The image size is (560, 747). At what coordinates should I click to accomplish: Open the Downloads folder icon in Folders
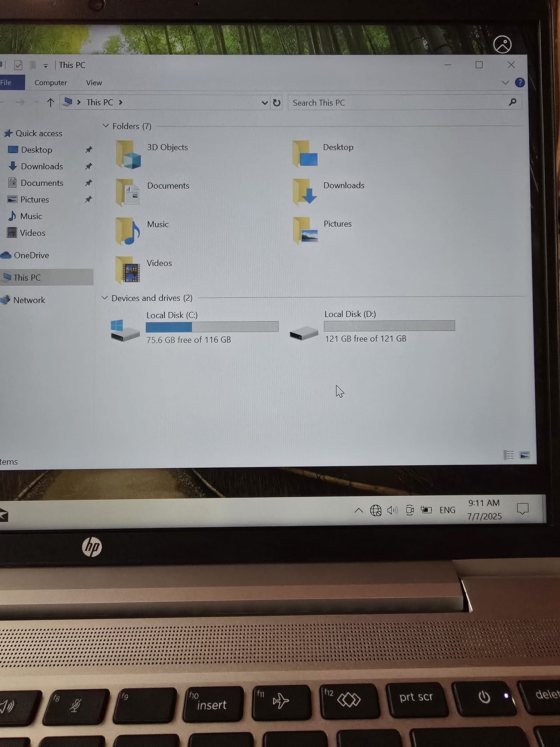[305, 192]
